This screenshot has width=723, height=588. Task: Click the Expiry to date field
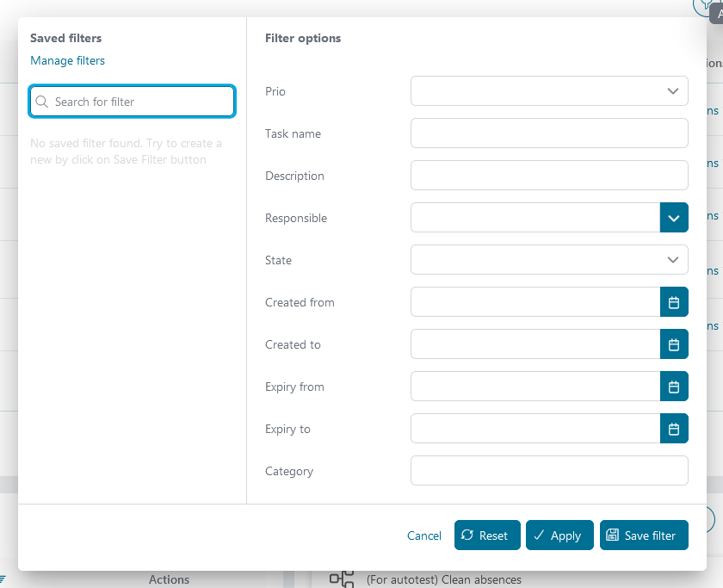535,429
